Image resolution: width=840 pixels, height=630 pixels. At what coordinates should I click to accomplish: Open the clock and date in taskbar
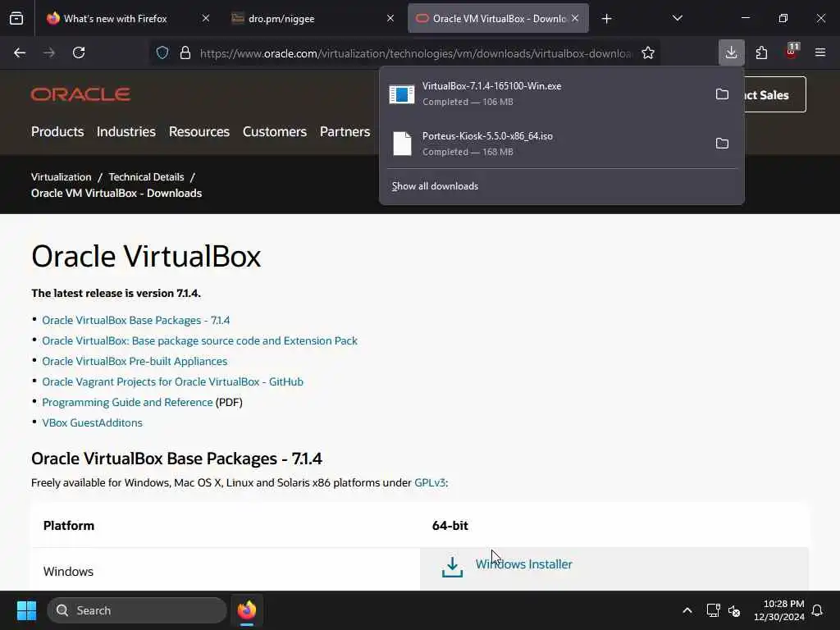[779, 610]
